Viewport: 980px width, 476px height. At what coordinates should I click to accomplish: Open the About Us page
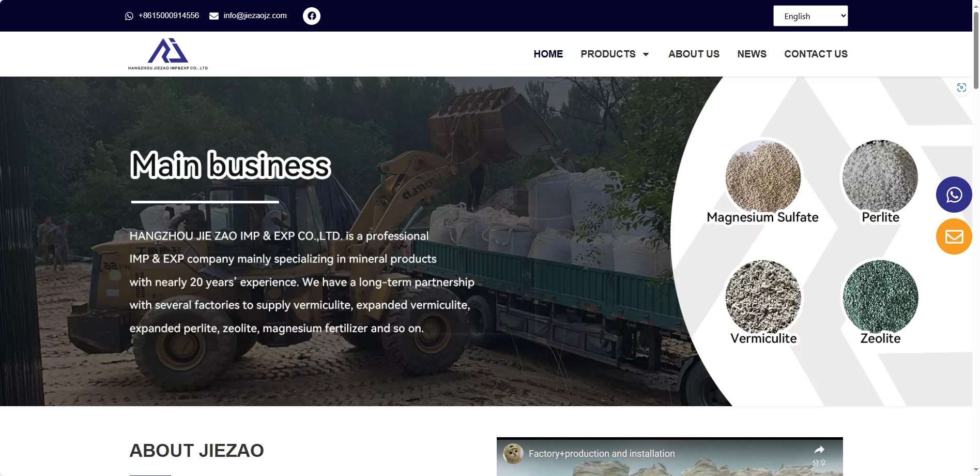(694, 54)
